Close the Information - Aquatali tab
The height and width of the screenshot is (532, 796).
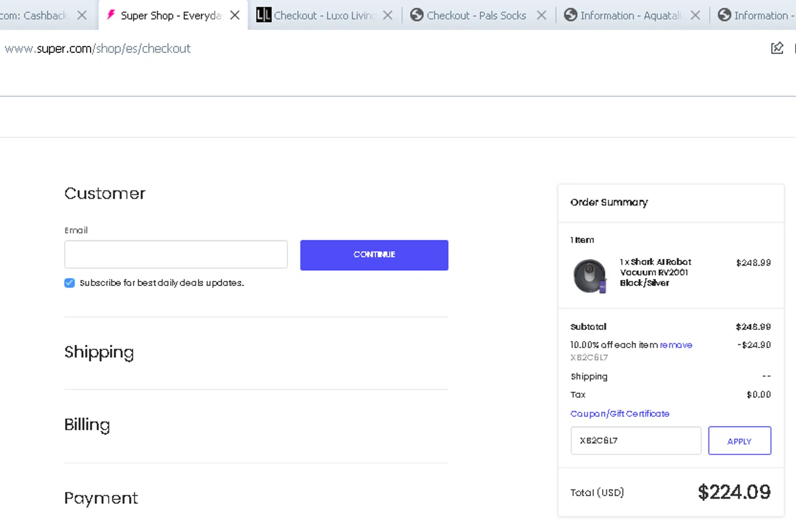(x=695, y=15)
